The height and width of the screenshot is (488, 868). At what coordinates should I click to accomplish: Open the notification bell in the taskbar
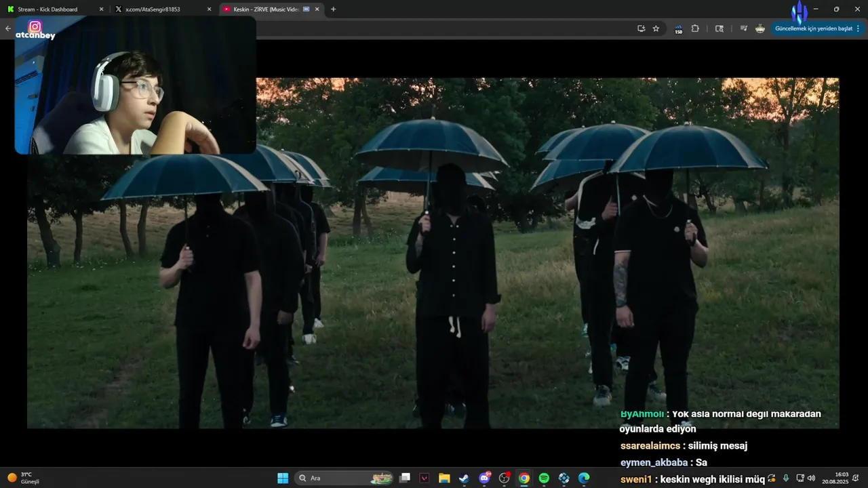point(857,478)
